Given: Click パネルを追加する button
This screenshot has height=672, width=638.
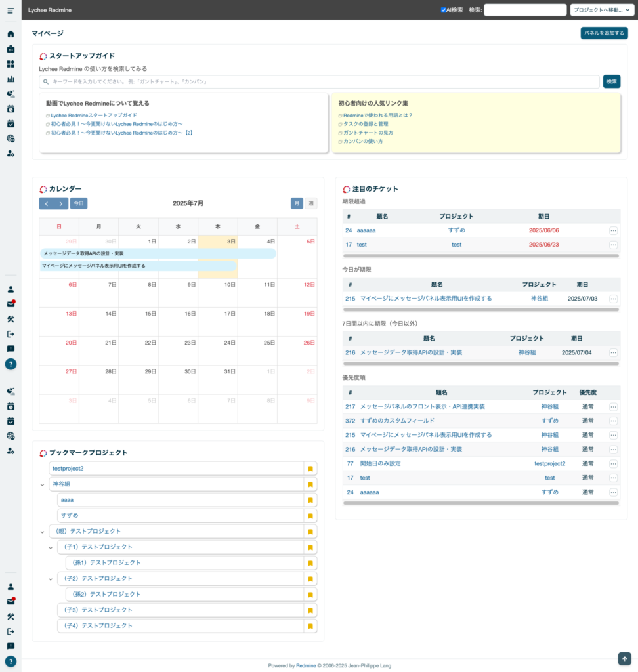Looking at the screenshot, I should click(x=604, y=33).
